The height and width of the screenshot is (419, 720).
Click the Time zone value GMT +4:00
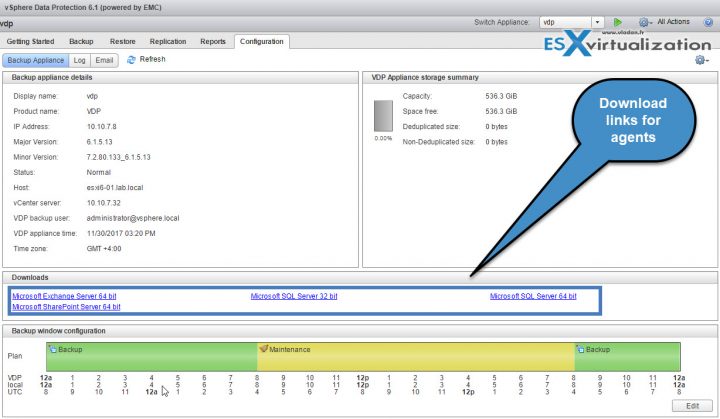104,249
